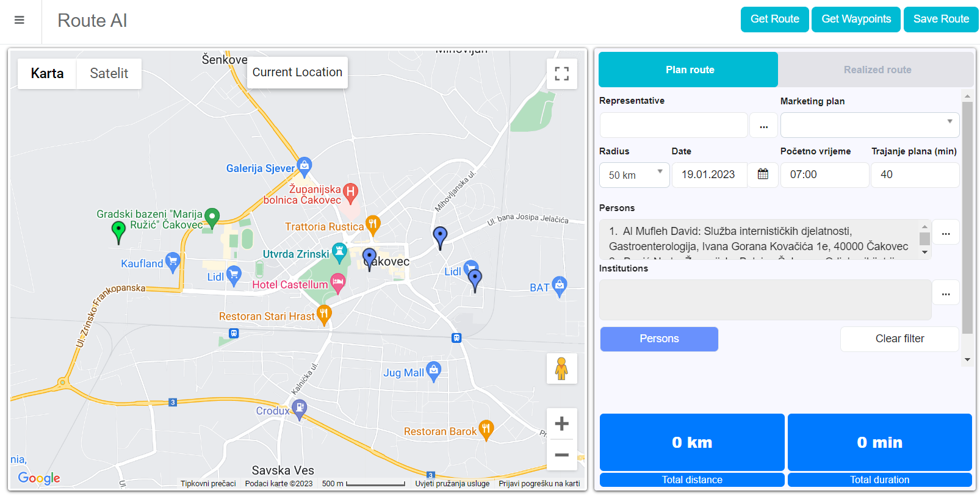Click the Početno vrijeme time field
Screen dimensions: 980x496
(x=824, y=175)
